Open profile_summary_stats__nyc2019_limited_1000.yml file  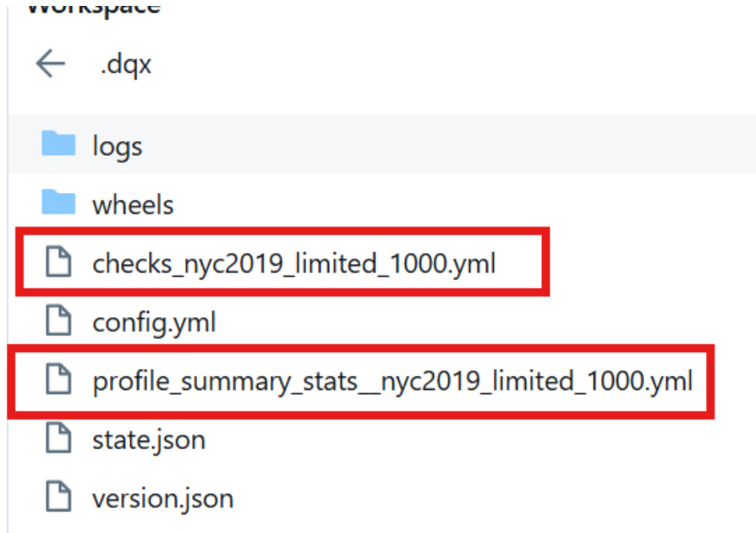click(x=392, y=382)
